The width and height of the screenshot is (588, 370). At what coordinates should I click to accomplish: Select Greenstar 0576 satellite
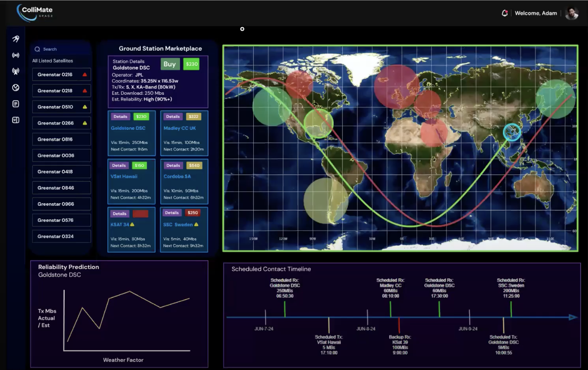(62, 220)
